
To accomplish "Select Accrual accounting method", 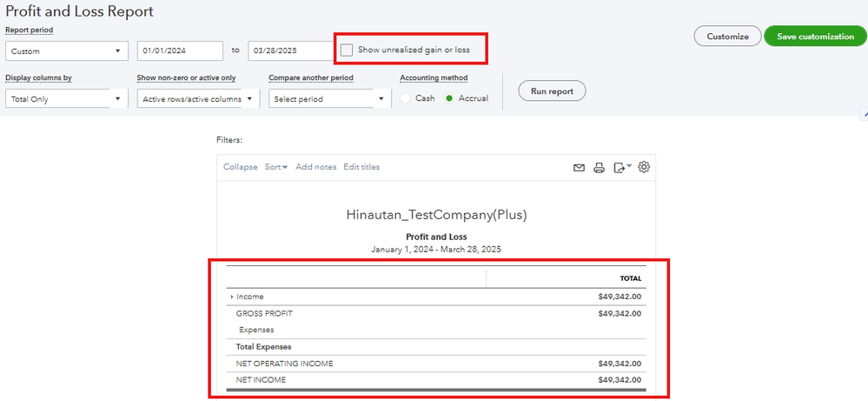I will (x=449, y=98).
